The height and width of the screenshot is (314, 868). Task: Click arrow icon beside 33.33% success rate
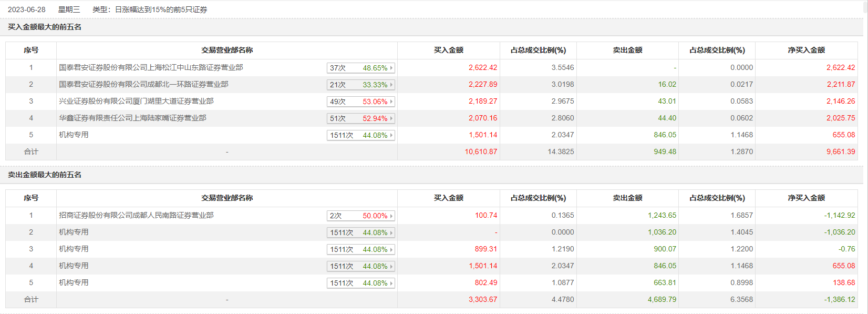391,85
